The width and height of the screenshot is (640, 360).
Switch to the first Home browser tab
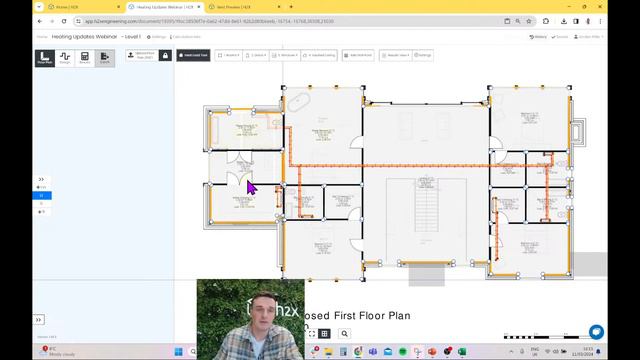click(84, 7)
